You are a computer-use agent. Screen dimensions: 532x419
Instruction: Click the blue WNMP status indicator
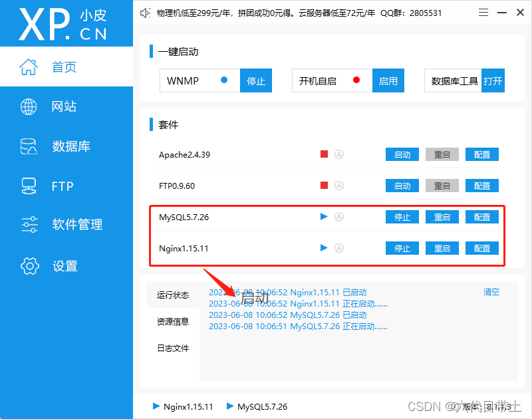[x=224, y=80]
